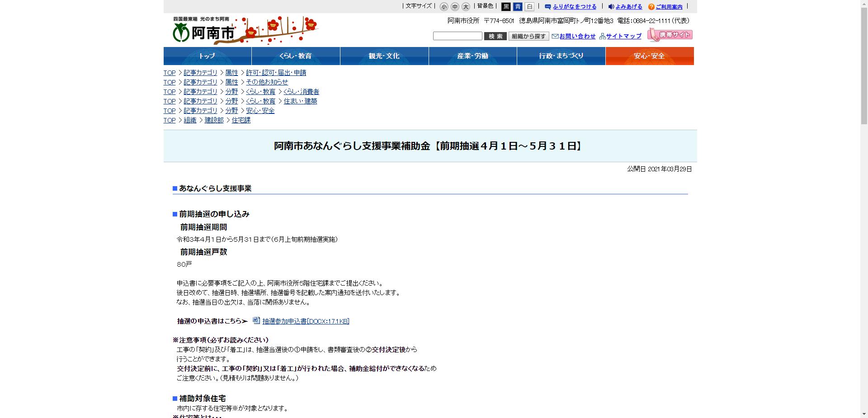
Task: Open the 携帯サイト mobile phone banner
Action: 670,34
